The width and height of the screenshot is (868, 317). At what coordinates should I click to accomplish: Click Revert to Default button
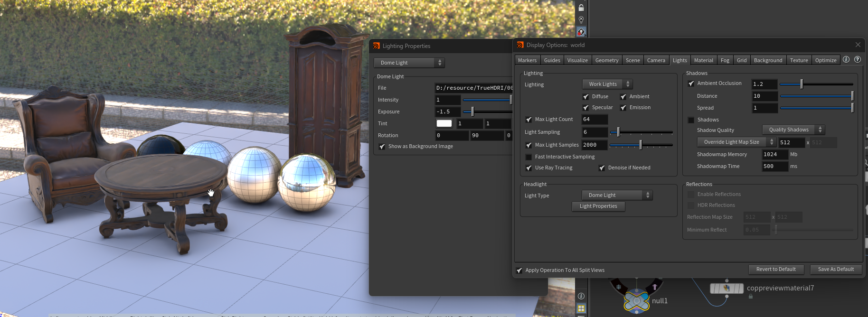(776, 270)
